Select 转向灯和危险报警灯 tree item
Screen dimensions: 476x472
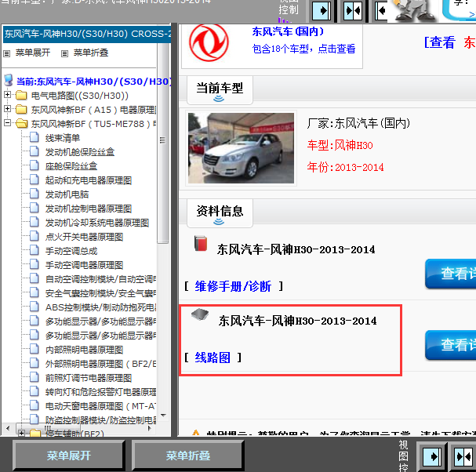(x=100, y=392)
